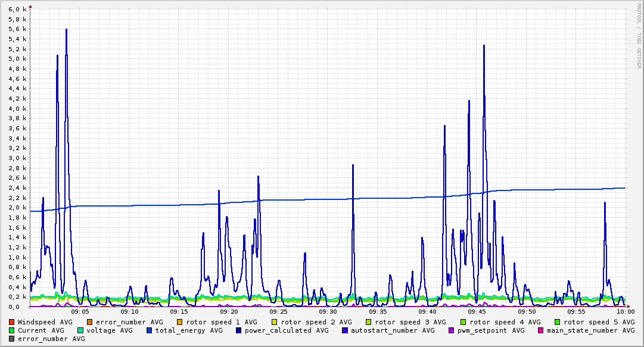Click the Windspeed AVG red legend swatch
Screen dimensions: 644x347
click(x=11, y=323)
